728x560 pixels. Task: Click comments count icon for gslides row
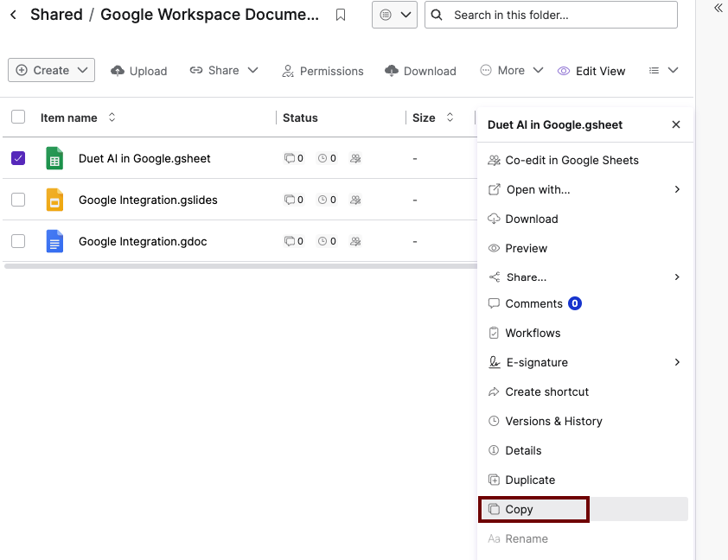click(x=294, y=200)
